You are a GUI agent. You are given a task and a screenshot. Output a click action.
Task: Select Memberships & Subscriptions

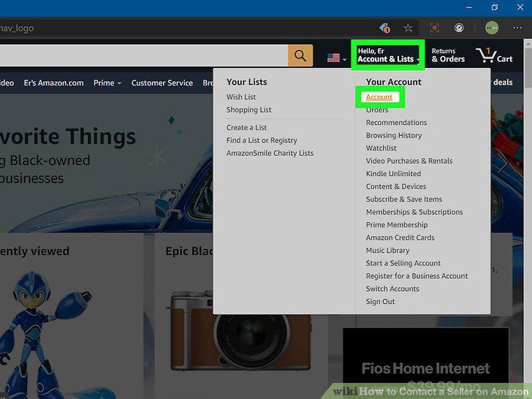(x=414, y=212)
